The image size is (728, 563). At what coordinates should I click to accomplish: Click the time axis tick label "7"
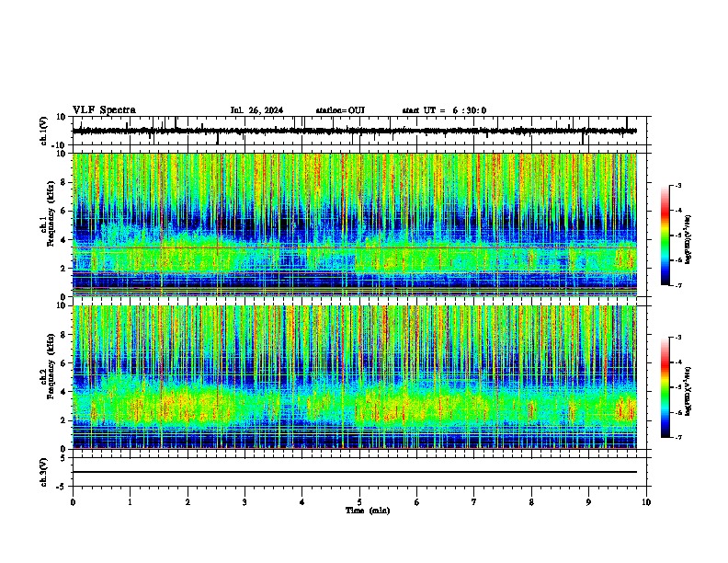click(474, 502)
